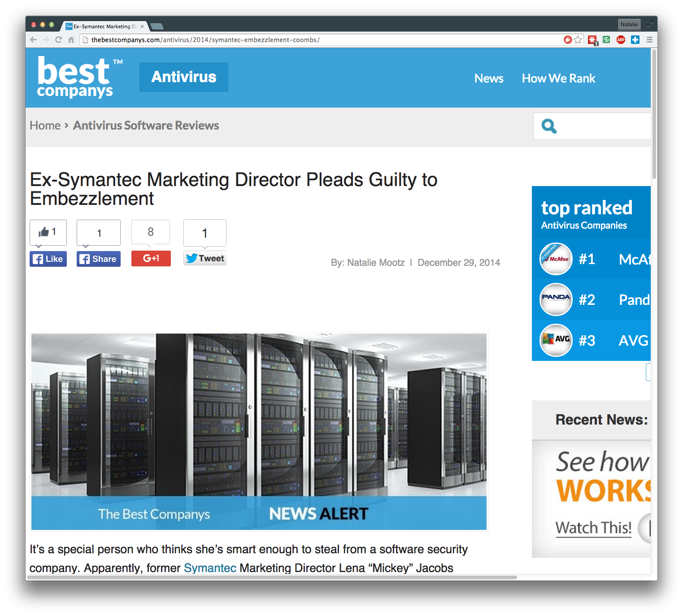Click the vertical page scrollbar
Image resolution: width=683 pixels, height=616 pixels.
(x=654, y=114)
